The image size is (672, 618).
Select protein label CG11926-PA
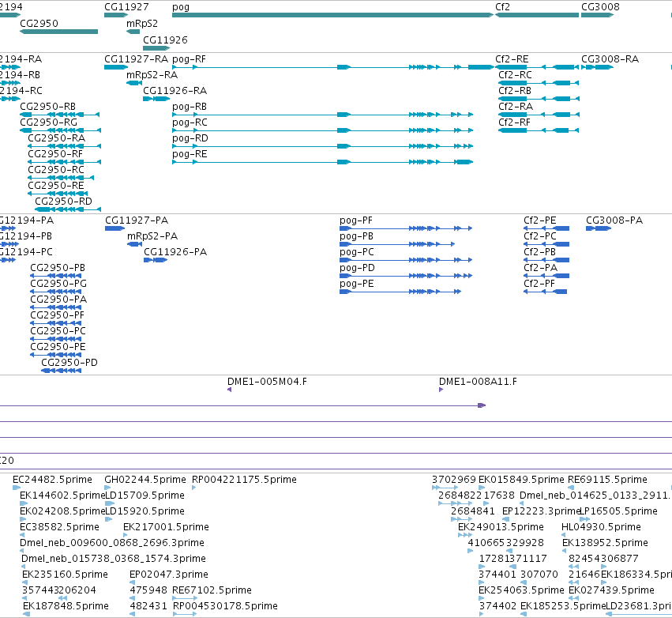175,252
